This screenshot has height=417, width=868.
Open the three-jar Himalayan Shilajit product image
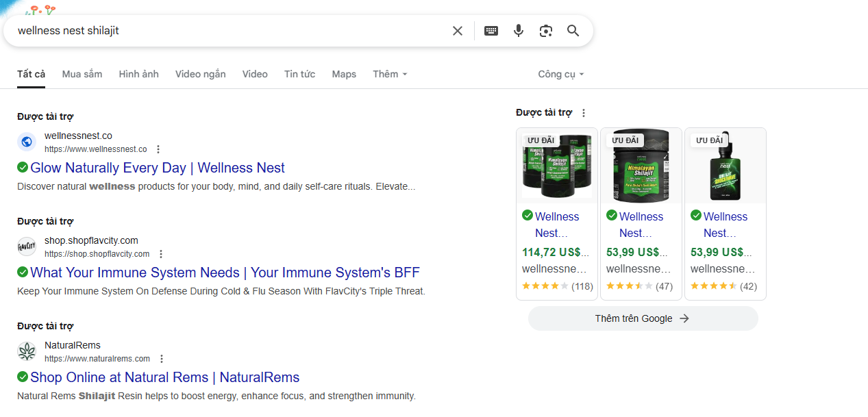(557, 165)
